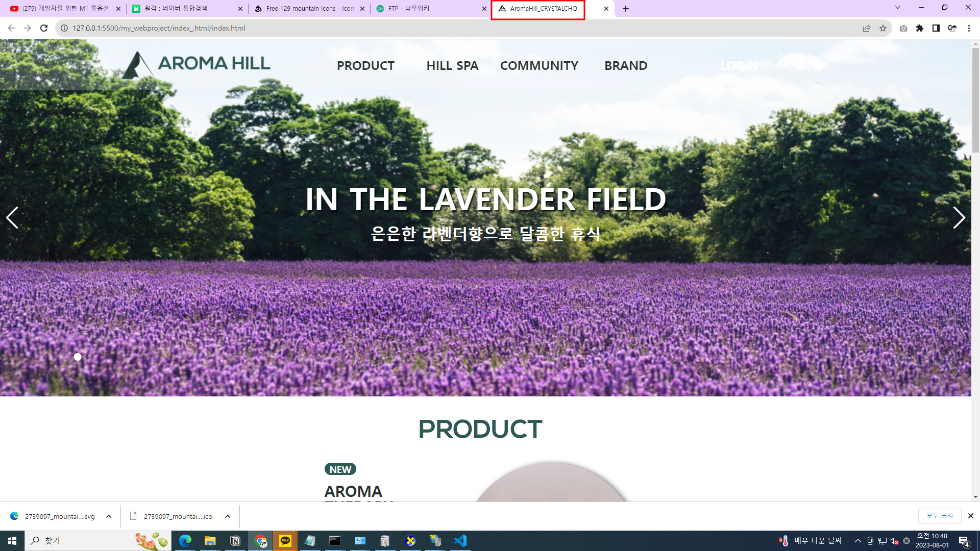Launch Visual Studio Code from the taskbar

[460, 541]
